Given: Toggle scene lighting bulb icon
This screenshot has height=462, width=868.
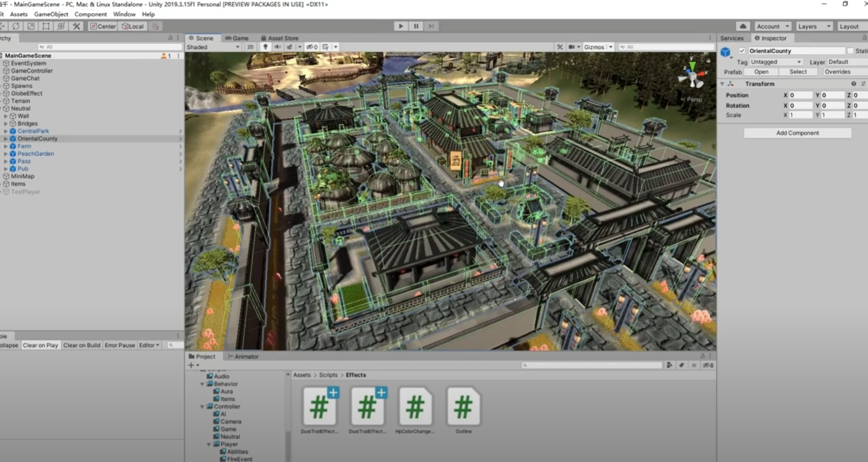Looking at the screenshot, I should (265, 47).
